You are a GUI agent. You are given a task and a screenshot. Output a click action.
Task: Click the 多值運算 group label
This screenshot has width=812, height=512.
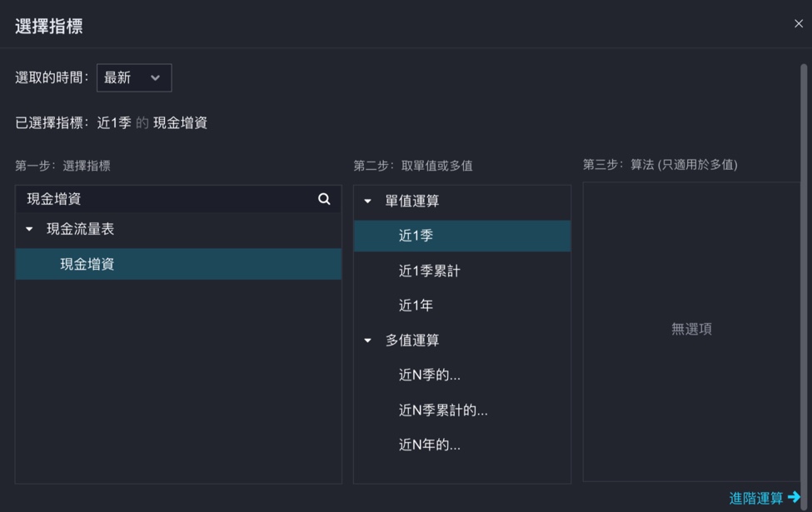point(411,341)
